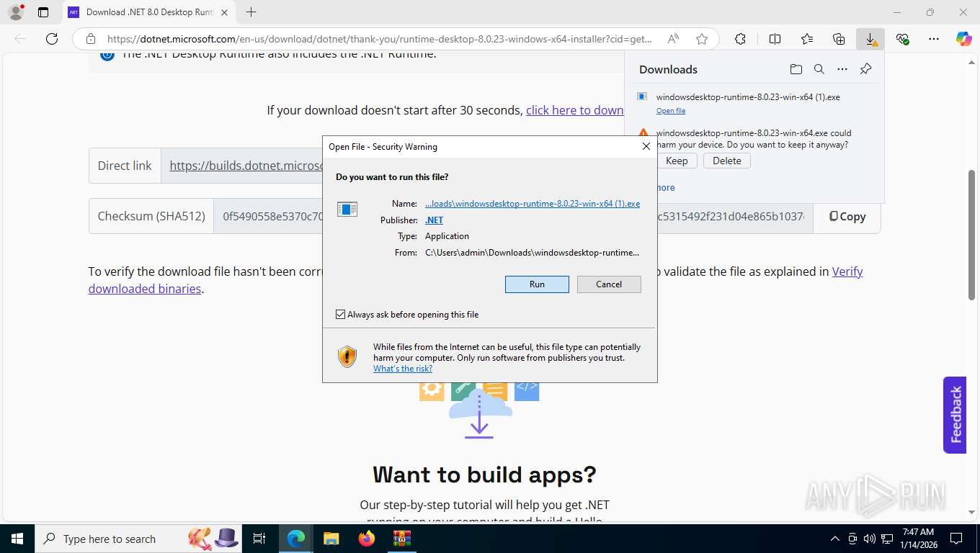980x553 pixels.
Task: Open the notification center
Action: click(x=956, y=539)
